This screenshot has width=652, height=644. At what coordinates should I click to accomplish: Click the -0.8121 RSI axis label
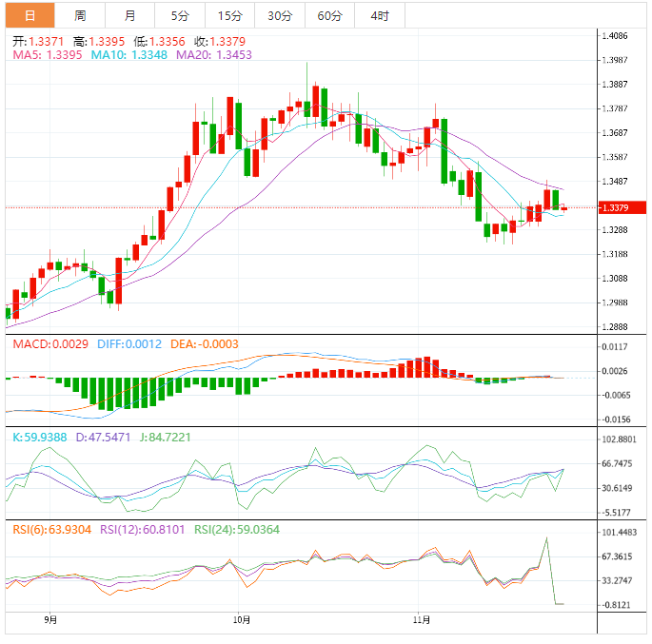pyautogui.click(x=616, y=605)
